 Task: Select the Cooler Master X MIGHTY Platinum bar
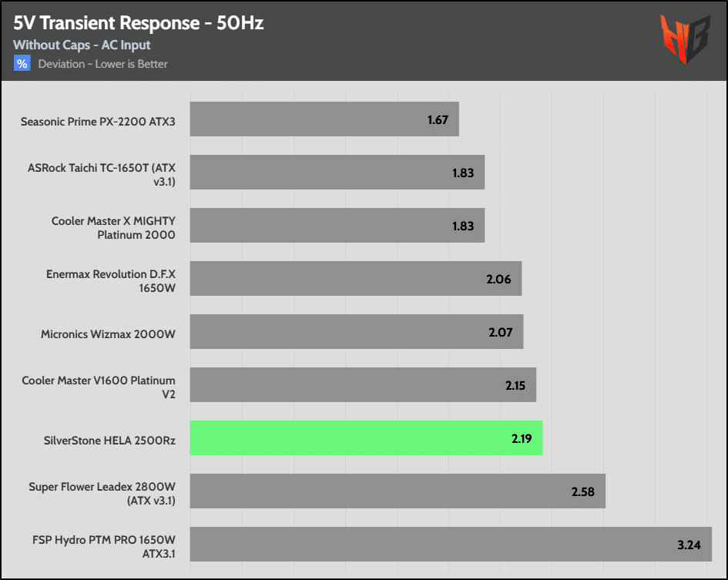(x=337, y=226)
